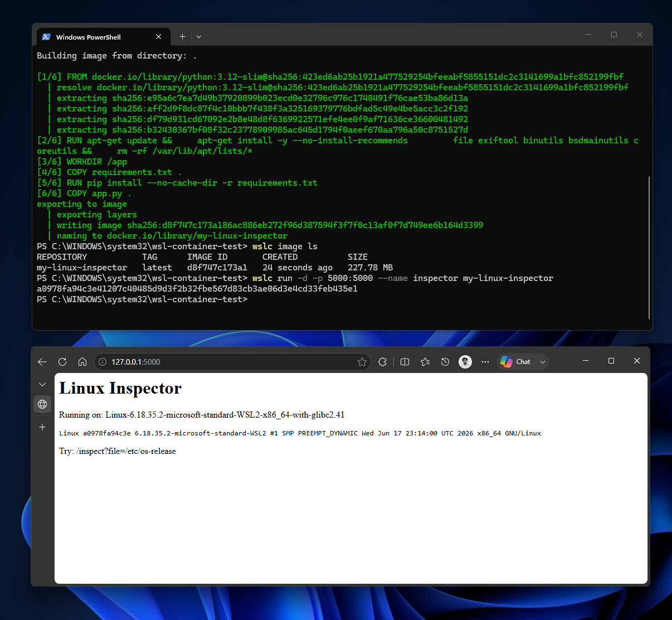
Task: Toggle Split screen in browser
Action: [405, 362]
